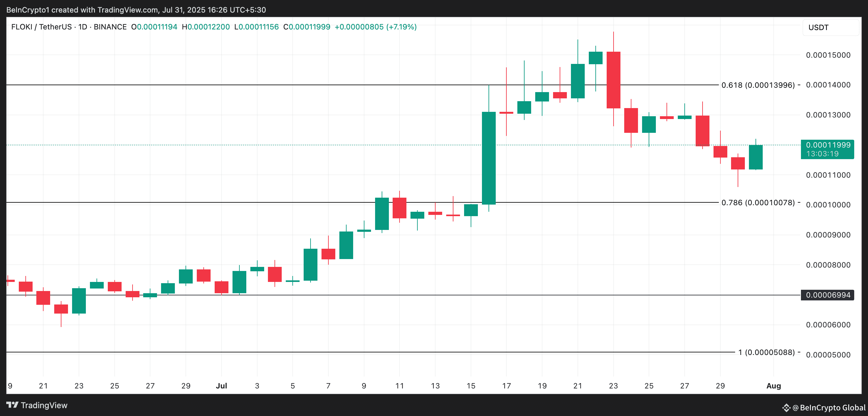Click the latest green July 31 candle
Image resolution: width=868 pixels, height=416 pixels.
pos(756,157)
